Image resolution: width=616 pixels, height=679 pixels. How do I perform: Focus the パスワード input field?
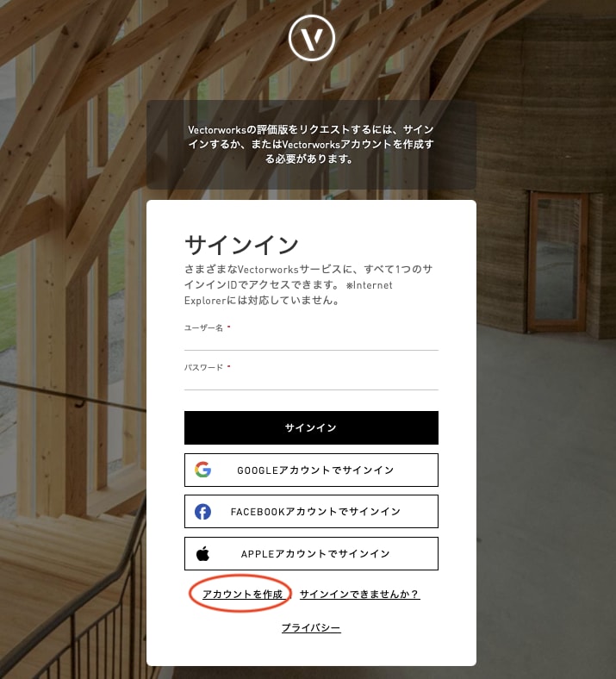pyautogui.click(x=311, y=382)
